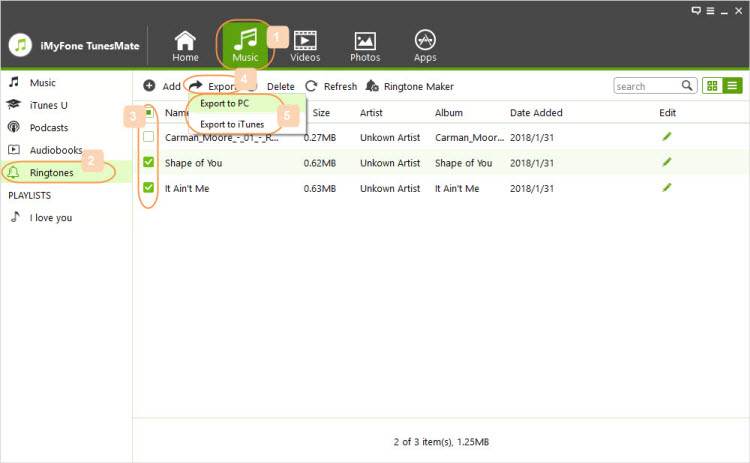Edit the Carman_Moore ringtone with pencil icon
750x463 pixels.
click(x=667, y=137)
